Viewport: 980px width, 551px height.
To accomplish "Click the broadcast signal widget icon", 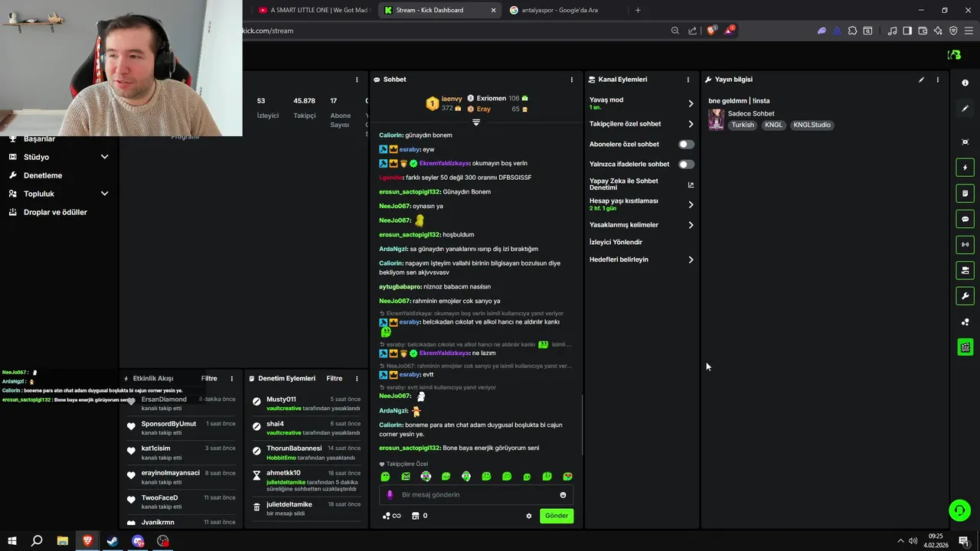I will (x=965, y=245).
